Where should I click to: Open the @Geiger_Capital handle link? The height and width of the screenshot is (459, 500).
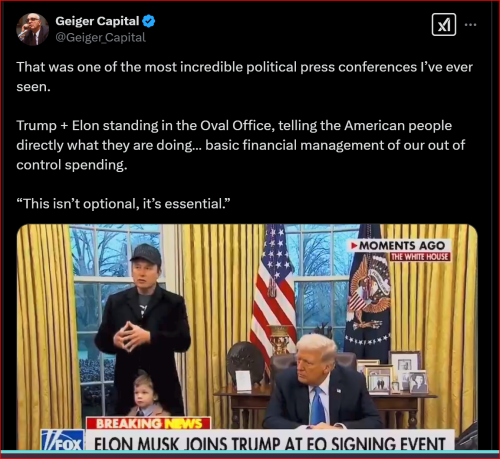click(100, 37)
